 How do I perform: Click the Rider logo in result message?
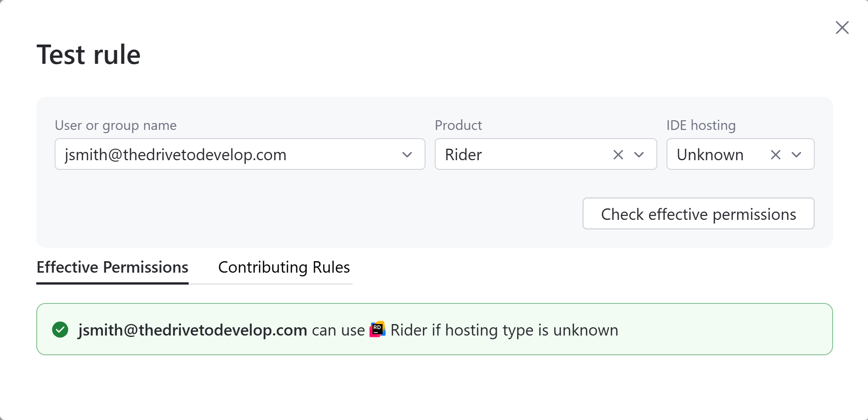click(x=377, y=329)
